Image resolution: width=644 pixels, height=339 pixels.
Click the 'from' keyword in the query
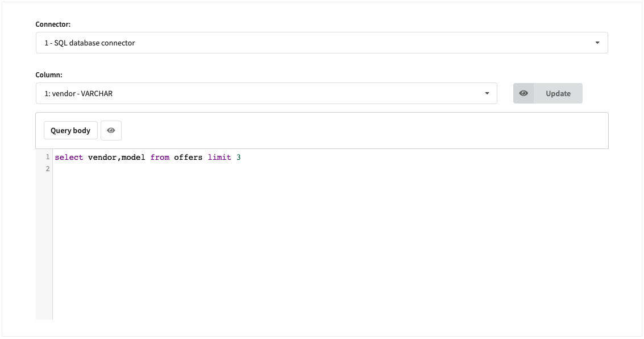coord(160,157)
